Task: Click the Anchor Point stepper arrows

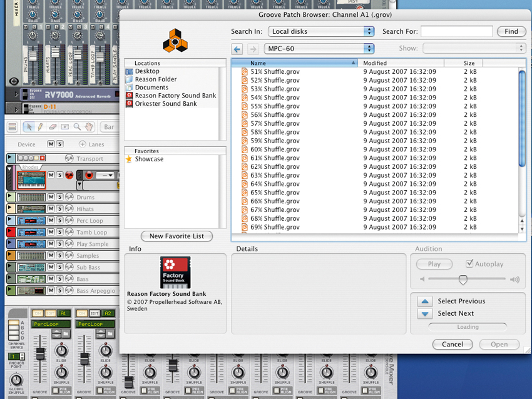Action: 23,356
